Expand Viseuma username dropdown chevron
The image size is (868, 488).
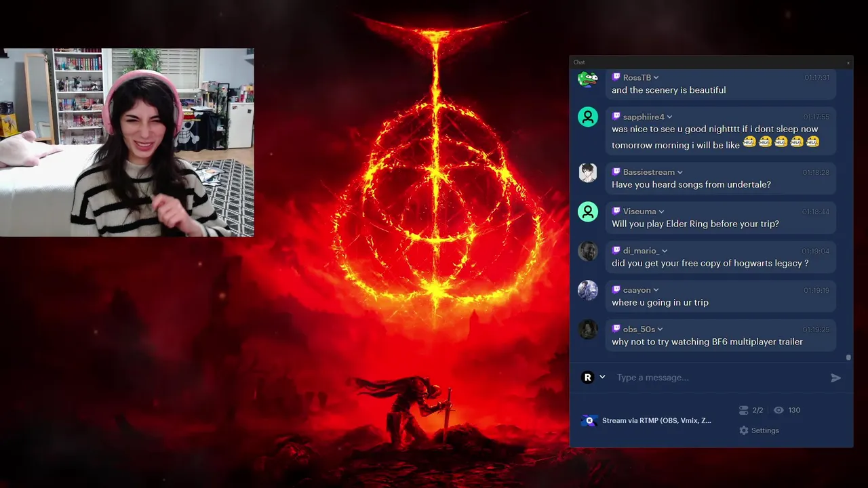pos(661,212)
